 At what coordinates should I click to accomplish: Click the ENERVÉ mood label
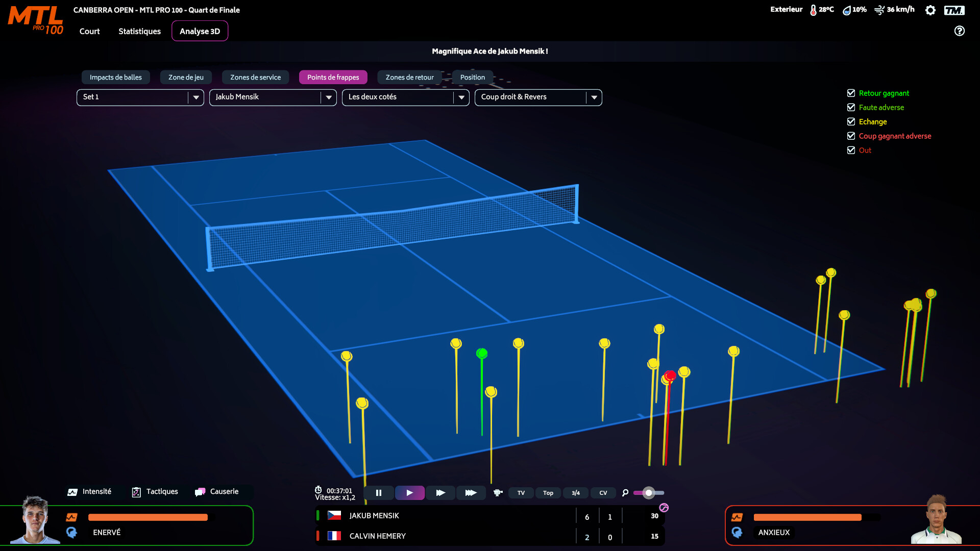tap(107, 533)
